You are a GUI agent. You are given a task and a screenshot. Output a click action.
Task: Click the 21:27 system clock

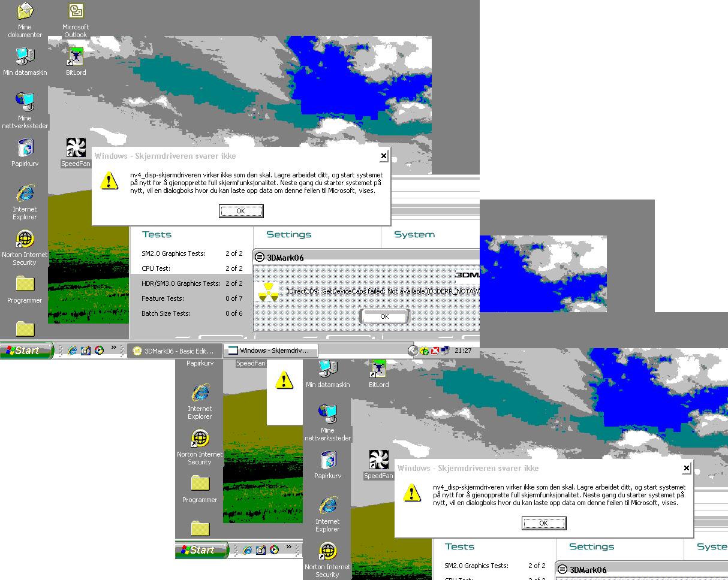click(463, 351)
